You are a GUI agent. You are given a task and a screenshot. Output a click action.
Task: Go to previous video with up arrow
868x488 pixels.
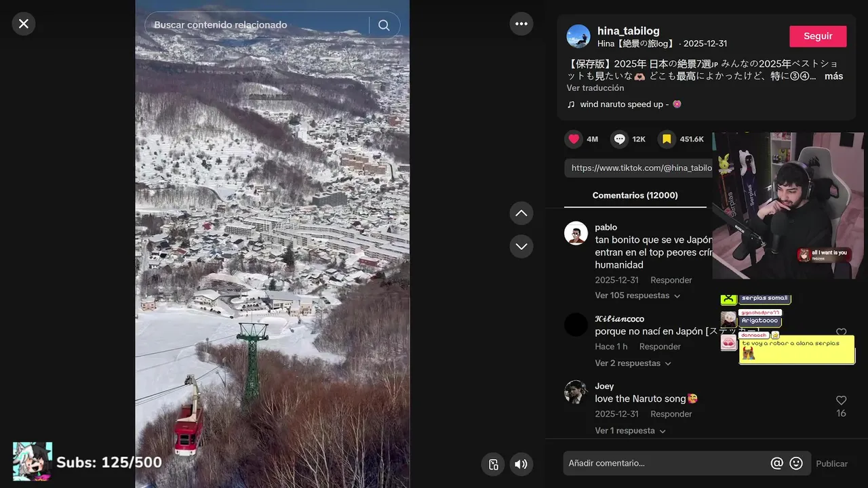(521, 213)
